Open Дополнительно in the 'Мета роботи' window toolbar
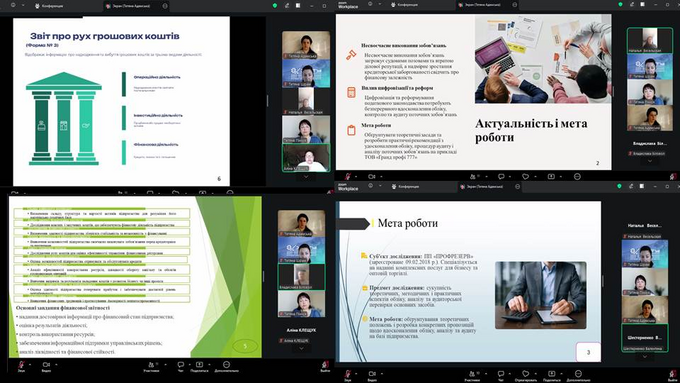This screenshot has height=383, width=680. click(578, 375)
